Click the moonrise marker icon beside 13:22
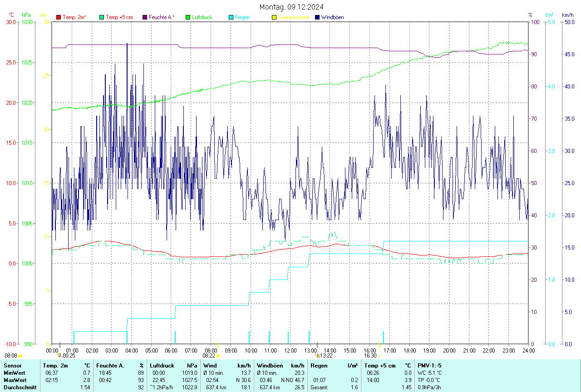Viewport: 581px width, 392px height. pyautogui.click(x=318, y=356)
